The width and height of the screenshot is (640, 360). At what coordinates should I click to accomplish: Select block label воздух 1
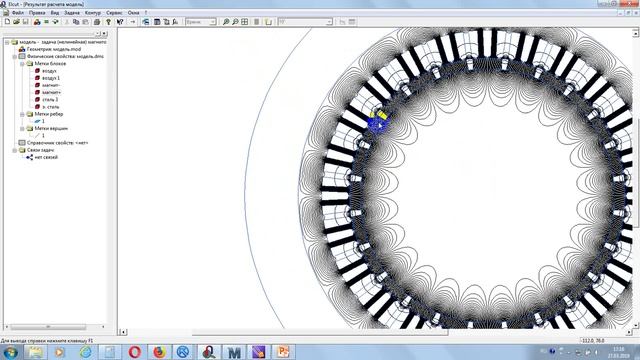51,78
